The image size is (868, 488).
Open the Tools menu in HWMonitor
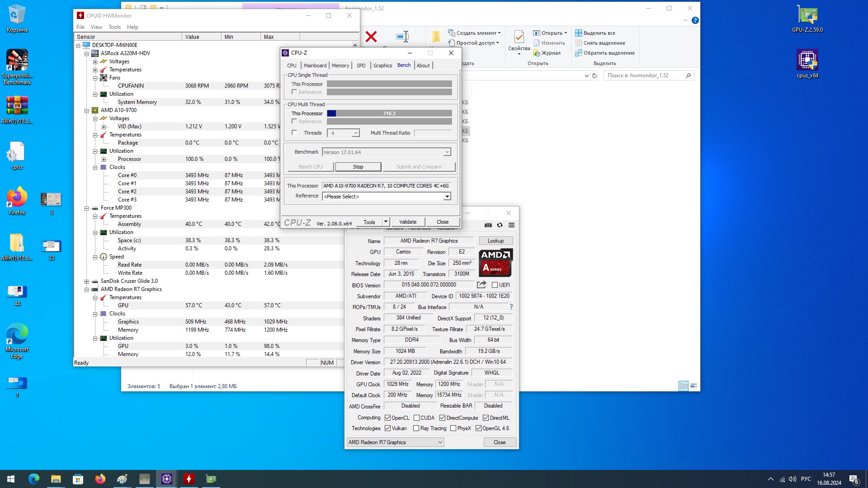point(114,27)
